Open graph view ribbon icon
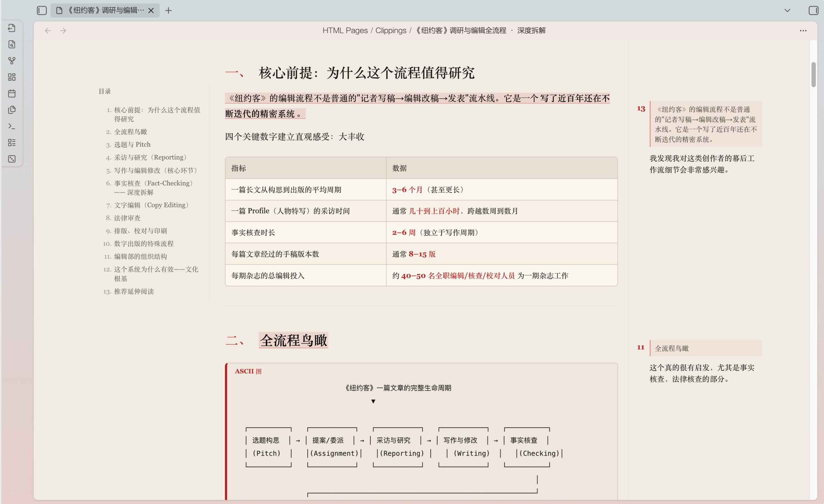 coord(12,61)
